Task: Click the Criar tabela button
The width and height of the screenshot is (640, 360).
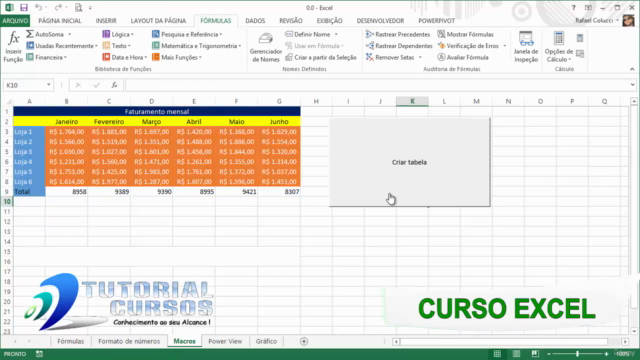Action: (409, 162)
